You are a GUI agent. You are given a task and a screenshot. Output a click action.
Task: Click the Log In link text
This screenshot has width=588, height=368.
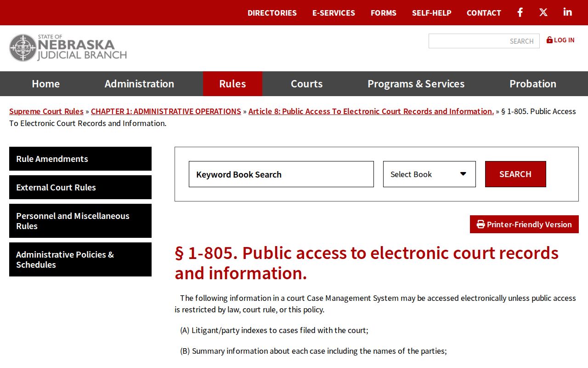(564, 40)
